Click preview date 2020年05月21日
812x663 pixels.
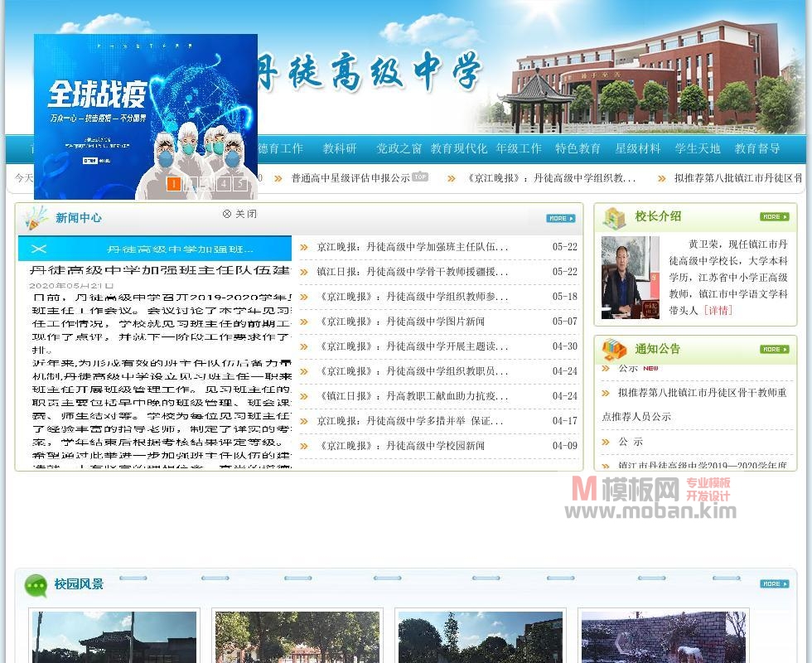[x=71, y=285]
